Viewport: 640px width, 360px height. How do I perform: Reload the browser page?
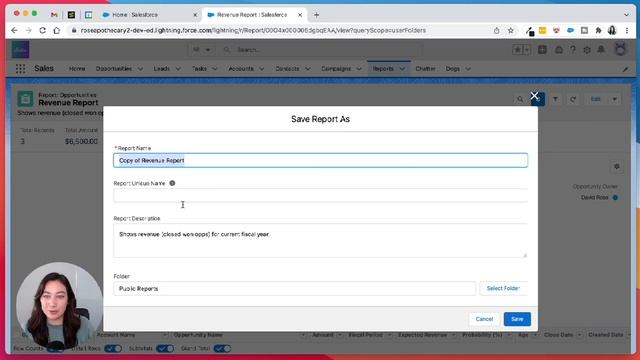point(42,31)
